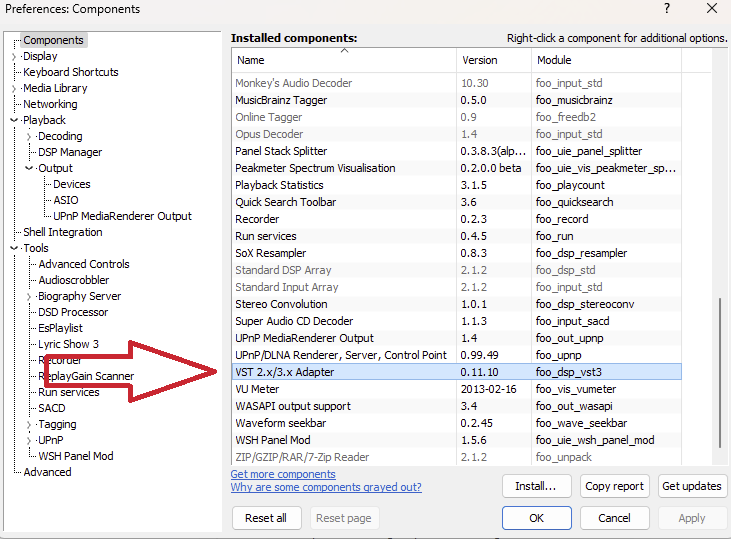Close the Preferences window

pyautogui.click(x=712, y=8)
